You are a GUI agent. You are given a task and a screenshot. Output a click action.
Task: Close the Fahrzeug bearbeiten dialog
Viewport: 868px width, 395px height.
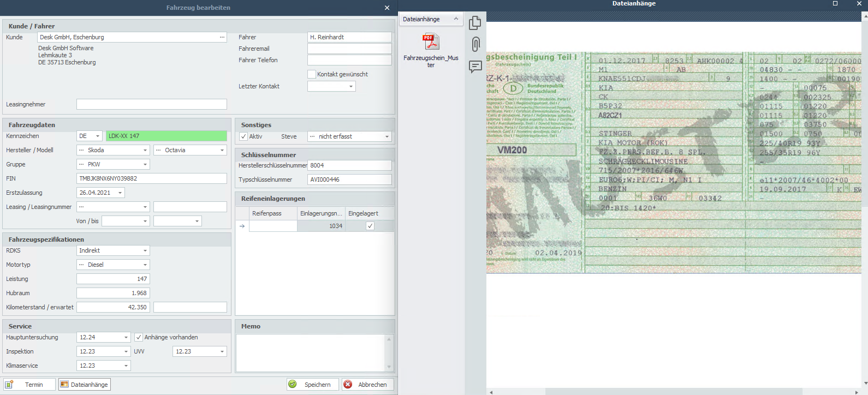click(x=387, y=8)
